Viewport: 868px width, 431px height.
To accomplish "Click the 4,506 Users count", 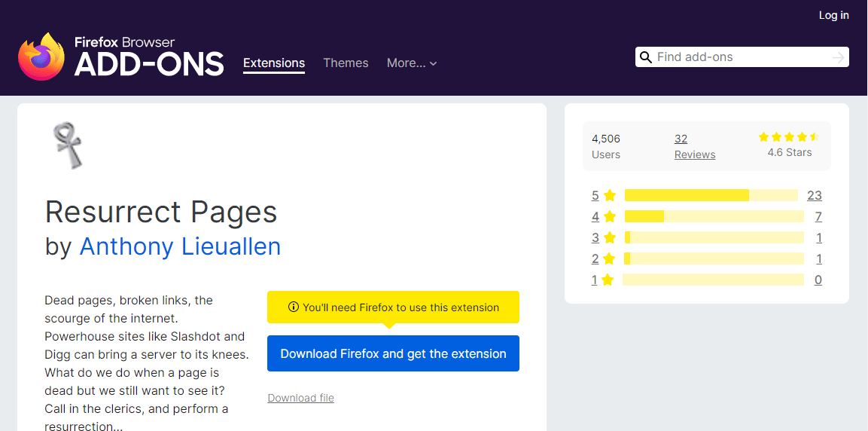I will coord(606,146).
